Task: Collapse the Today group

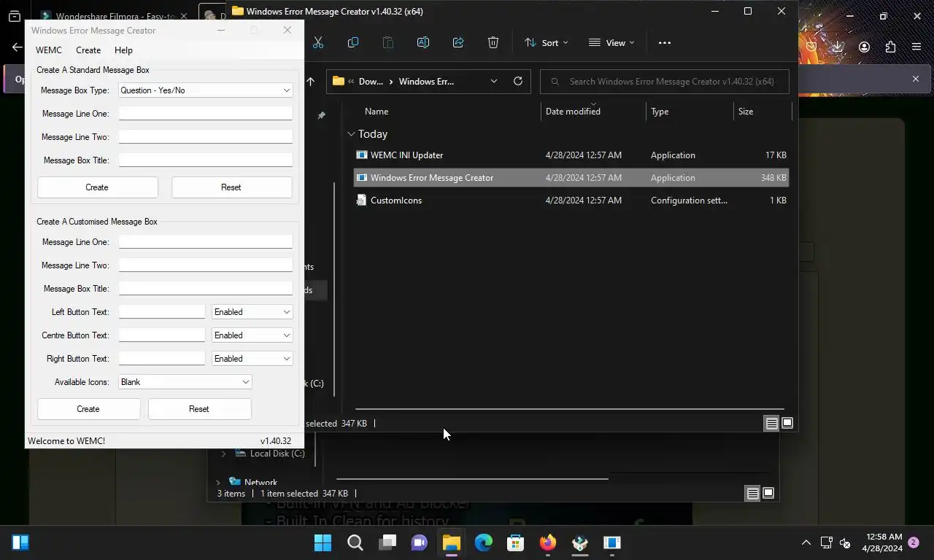Action: [351, 134]
